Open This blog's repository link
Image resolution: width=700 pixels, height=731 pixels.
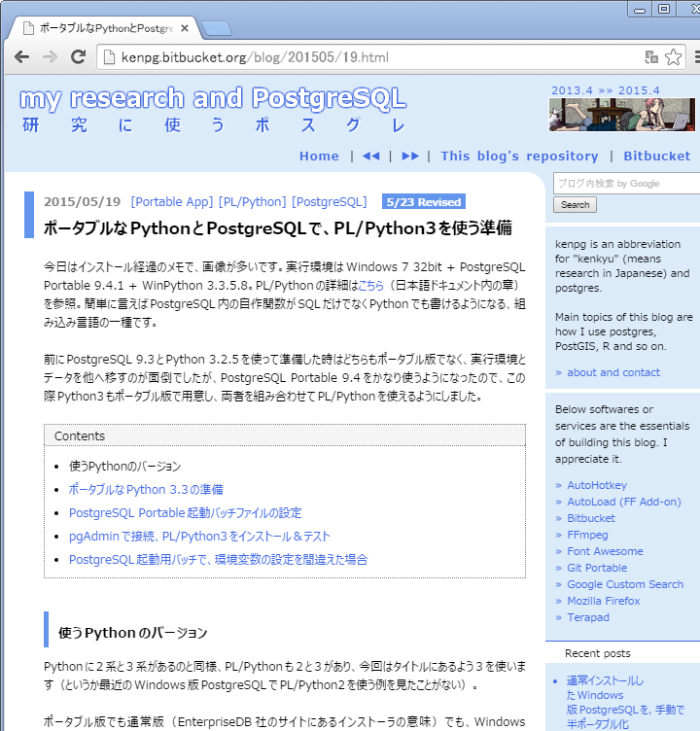pos(519,157)
